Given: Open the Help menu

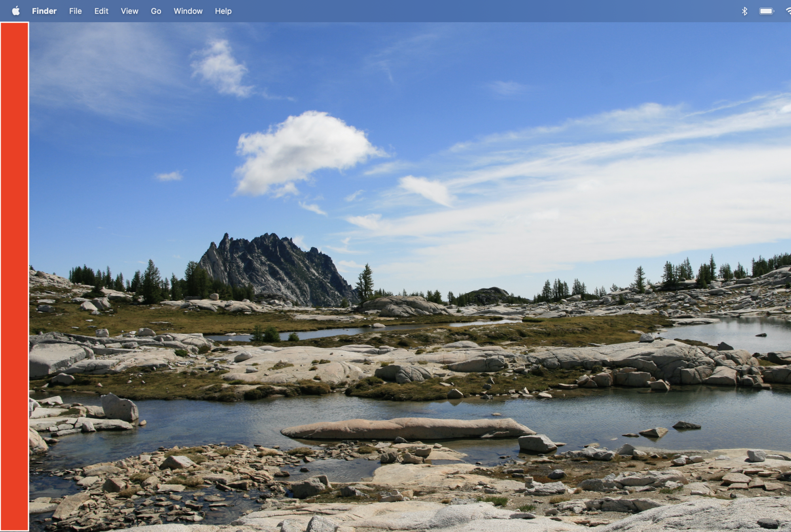Looking at the screenshot, I should pos(223,11).
